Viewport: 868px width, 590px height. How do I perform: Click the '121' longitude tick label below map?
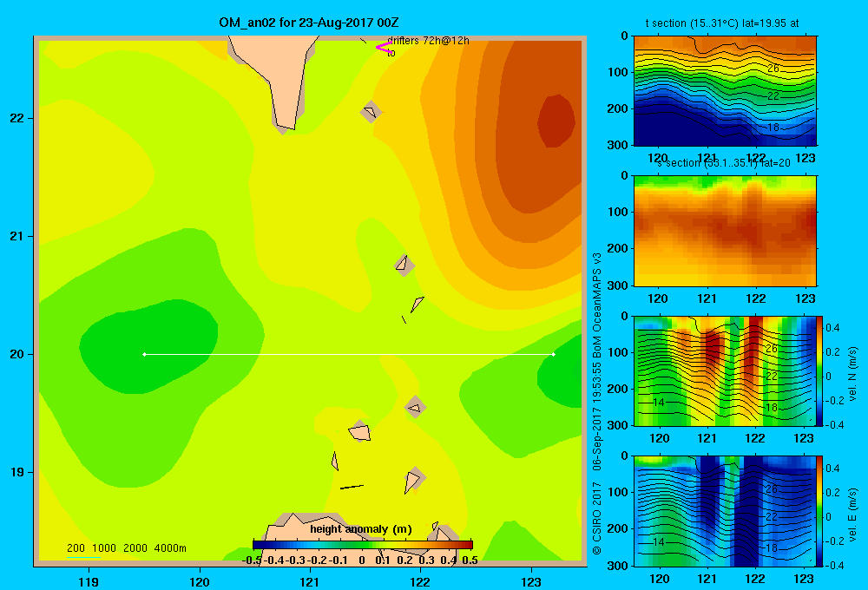point(310,581)
